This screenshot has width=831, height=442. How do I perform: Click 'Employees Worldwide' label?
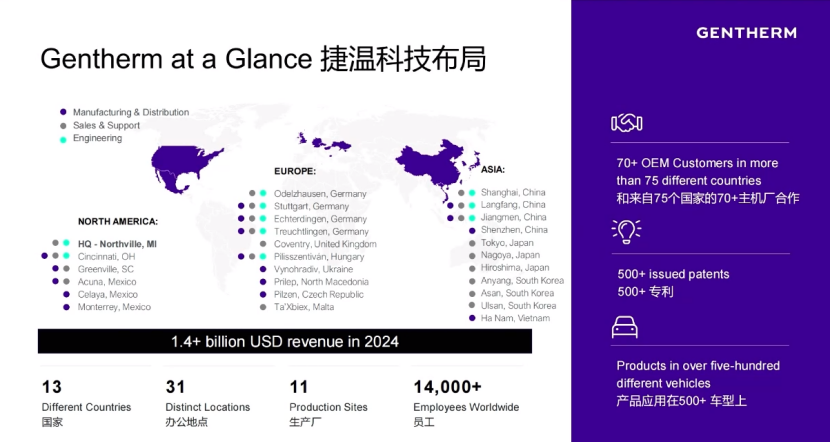(x=466, y=407)
